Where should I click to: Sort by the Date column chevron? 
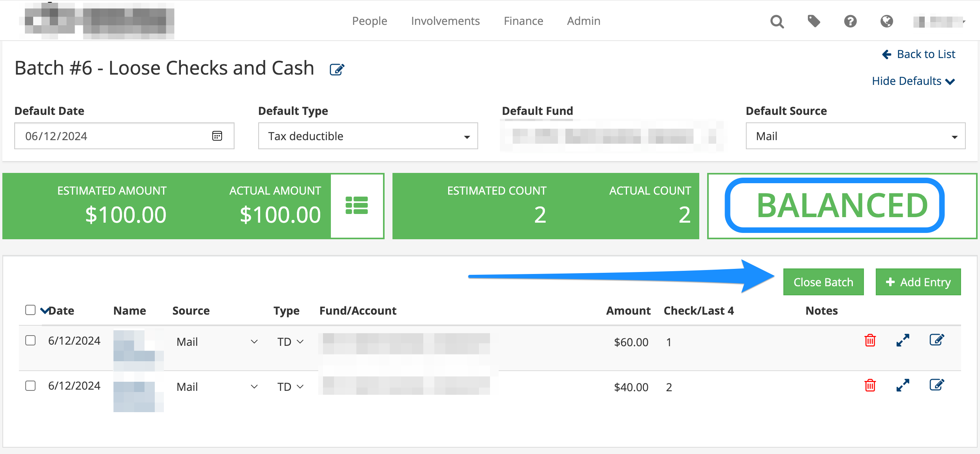click(45, 311)
